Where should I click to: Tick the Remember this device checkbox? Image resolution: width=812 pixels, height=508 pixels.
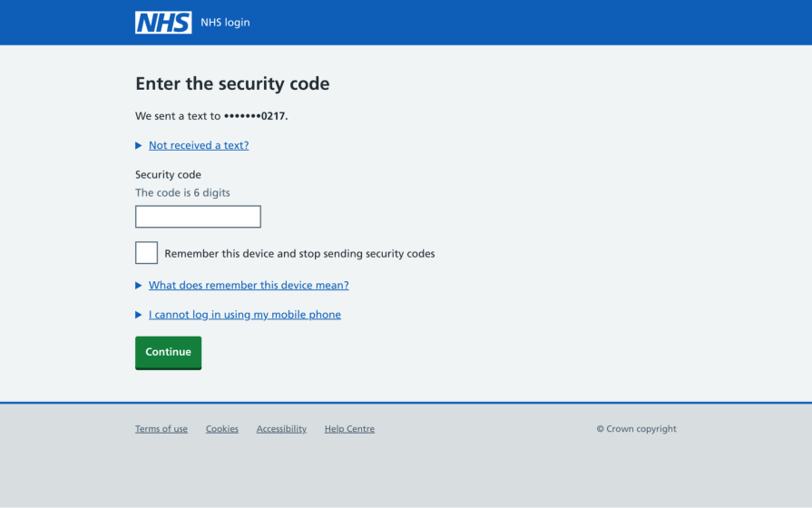coord(146,253)
